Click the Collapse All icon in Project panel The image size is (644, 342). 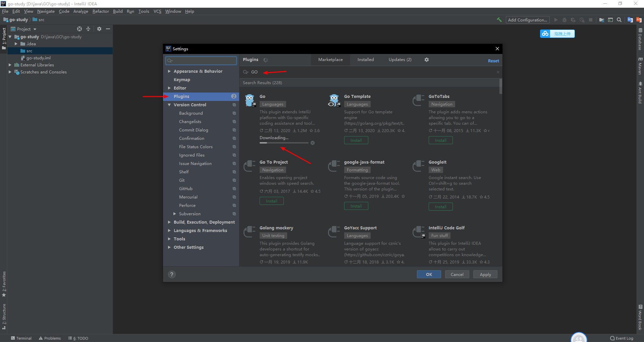tap(88, 29)
